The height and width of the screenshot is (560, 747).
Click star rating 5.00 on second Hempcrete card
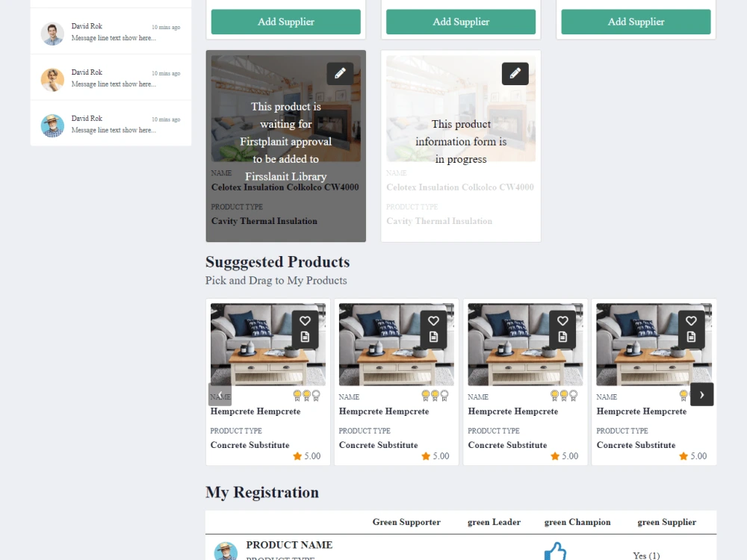(x=436, y=456)
